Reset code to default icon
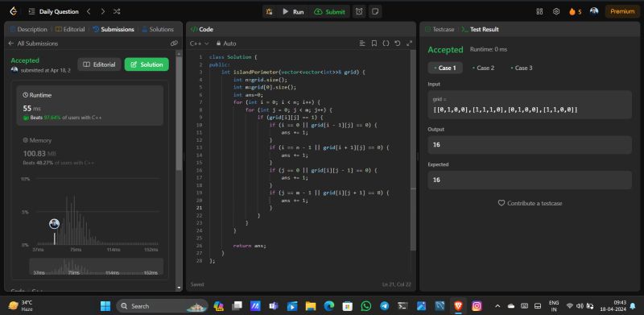This screenshot has height=315, width=644. (397, 44)
